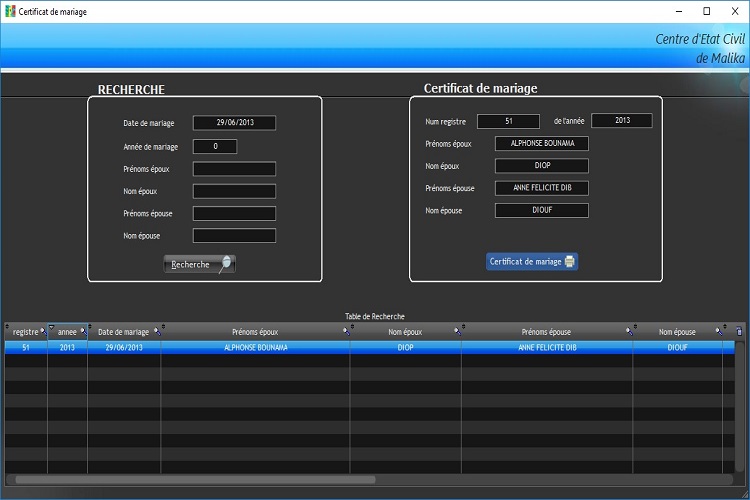This screenshot has height=500, width=750.
Task: Click the Num registre field showing 51
Action: (508, 121)
